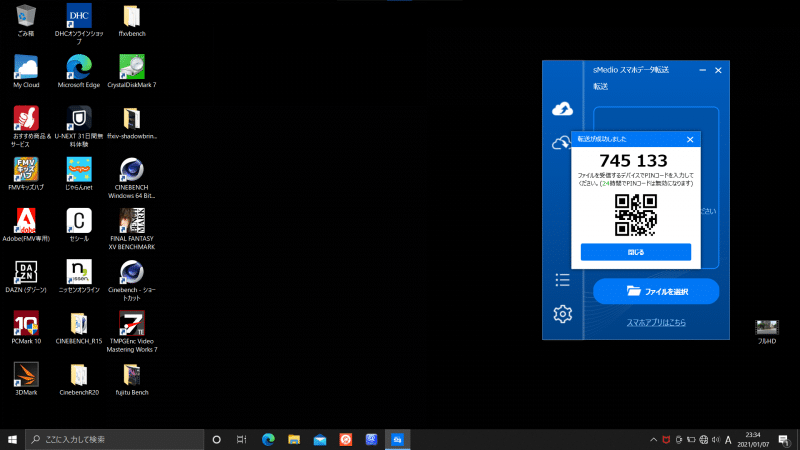Click the ファイルを選択 button

coord(656,291)
